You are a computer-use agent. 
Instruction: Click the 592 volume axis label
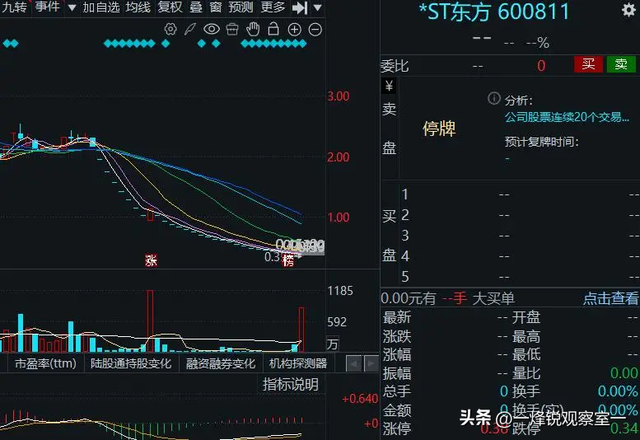point(337,322)
